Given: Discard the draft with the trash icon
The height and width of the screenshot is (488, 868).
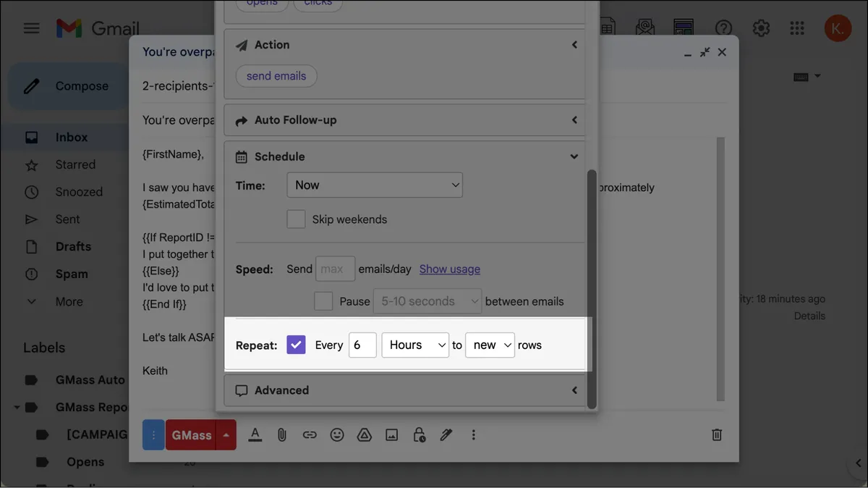Looking at the screenshot, I should pyautogui.click(x=717, y=434).
